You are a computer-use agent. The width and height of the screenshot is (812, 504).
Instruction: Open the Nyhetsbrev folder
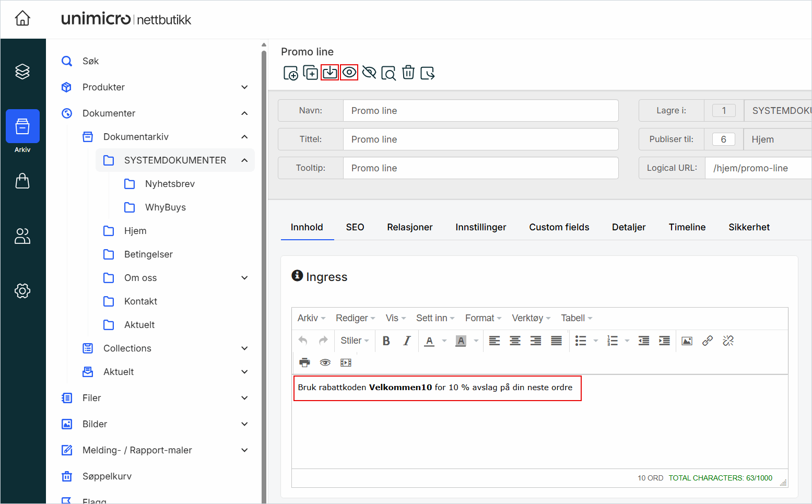coord(170,184)
